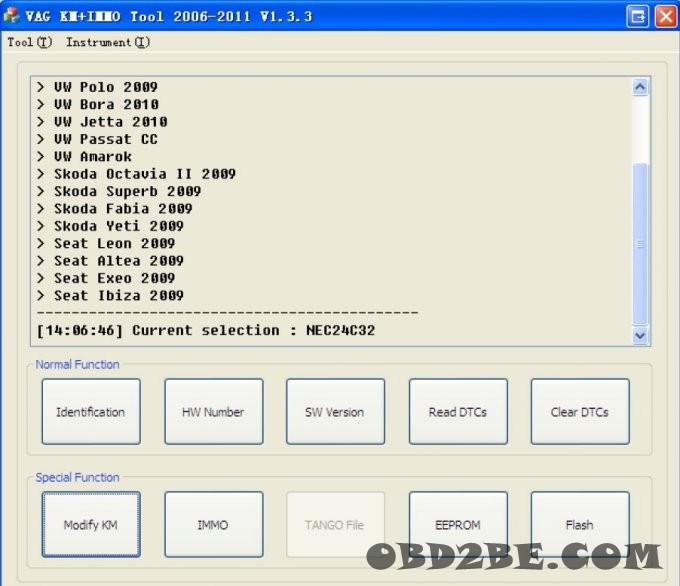Close the VAG KM+IMMO Tool window
This screenshot has height=586, width=680.
(666, 16)
